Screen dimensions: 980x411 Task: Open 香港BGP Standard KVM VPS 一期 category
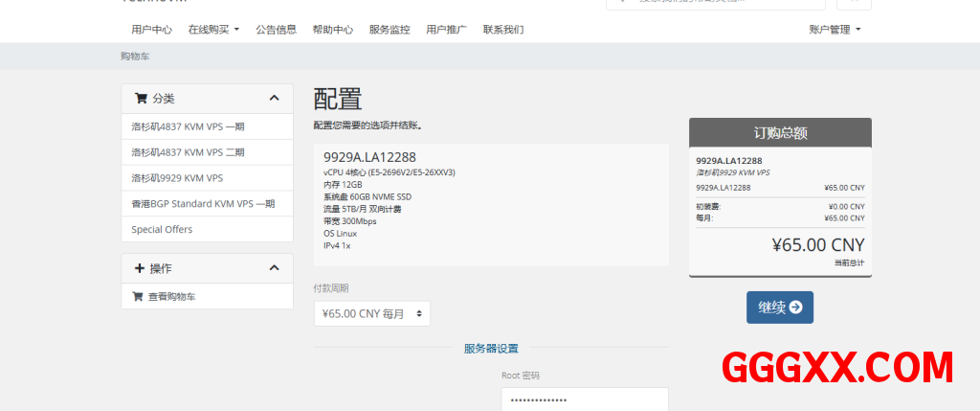(x=203, y=204)
